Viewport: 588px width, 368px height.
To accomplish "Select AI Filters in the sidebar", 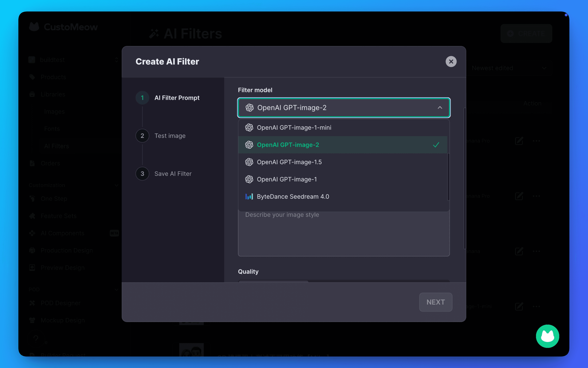I will point(57,146).
